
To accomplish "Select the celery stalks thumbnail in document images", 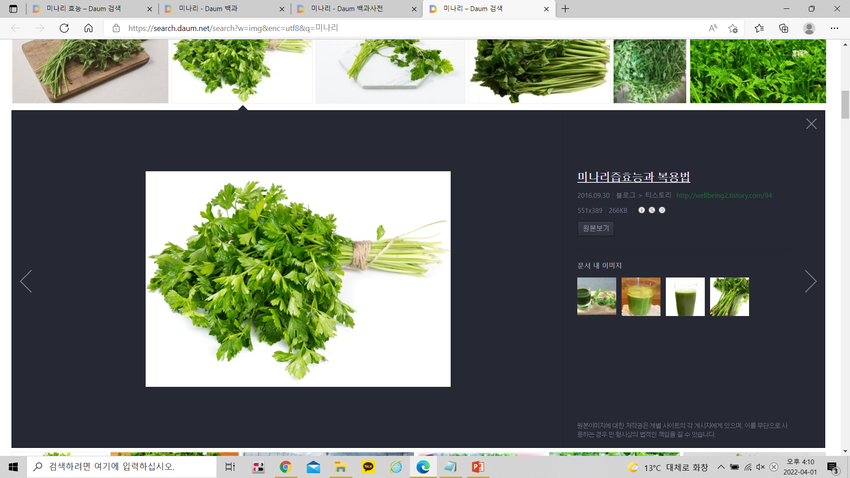I will pyautogui.click(x=730, y=296).
